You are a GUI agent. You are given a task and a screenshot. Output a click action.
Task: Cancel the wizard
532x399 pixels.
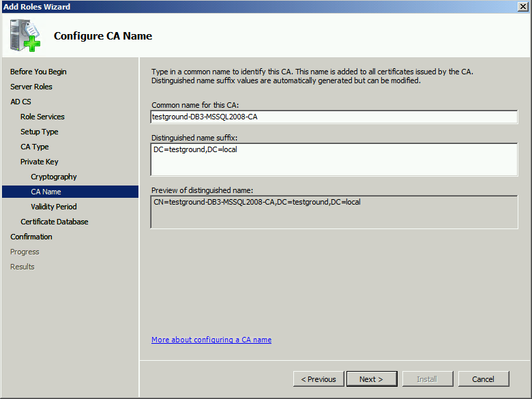pos(484,379)
